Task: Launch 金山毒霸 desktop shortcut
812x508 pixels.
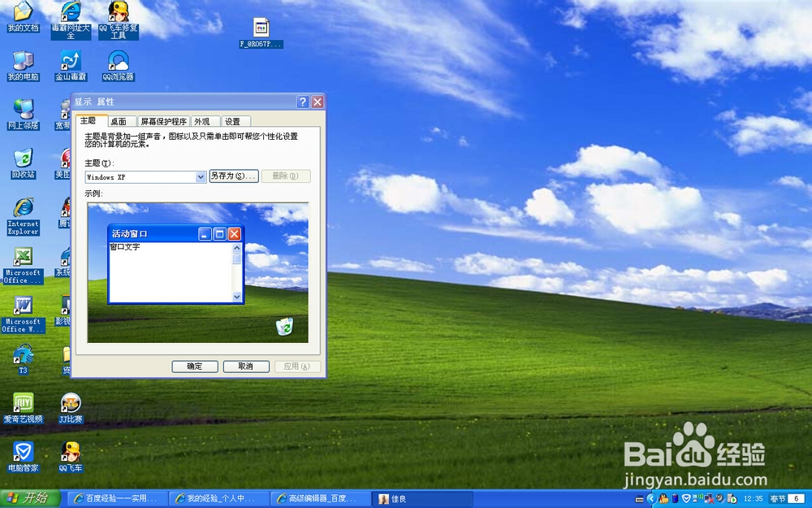Action: pyautogui.click(x=71, y=66)
